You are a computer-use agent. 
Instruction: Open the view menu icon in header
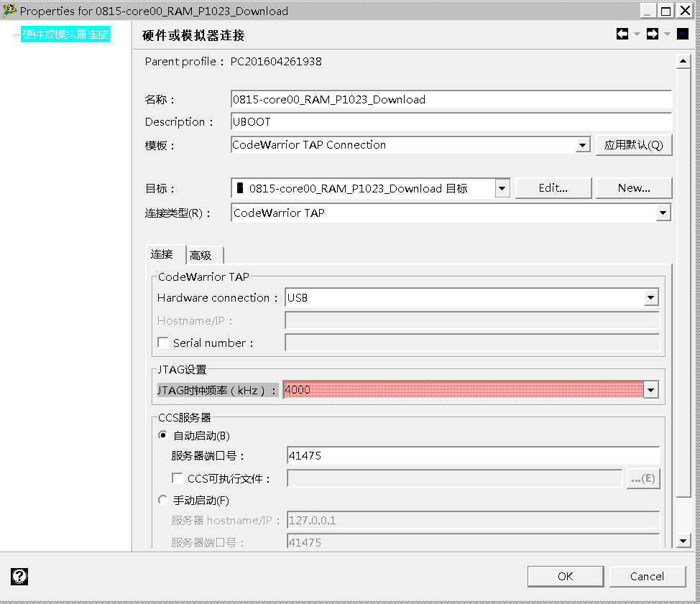[x=683, y=34]
